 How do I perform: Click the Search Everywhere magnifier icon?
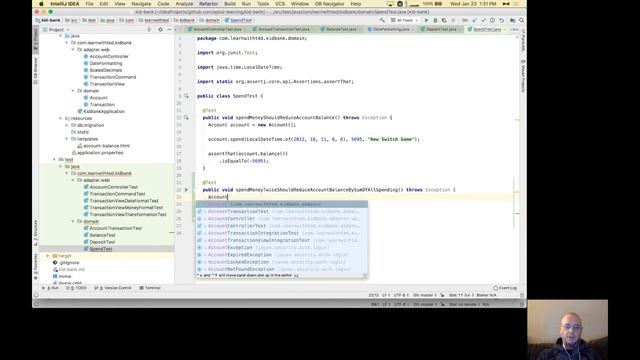[x=521, y=20]
